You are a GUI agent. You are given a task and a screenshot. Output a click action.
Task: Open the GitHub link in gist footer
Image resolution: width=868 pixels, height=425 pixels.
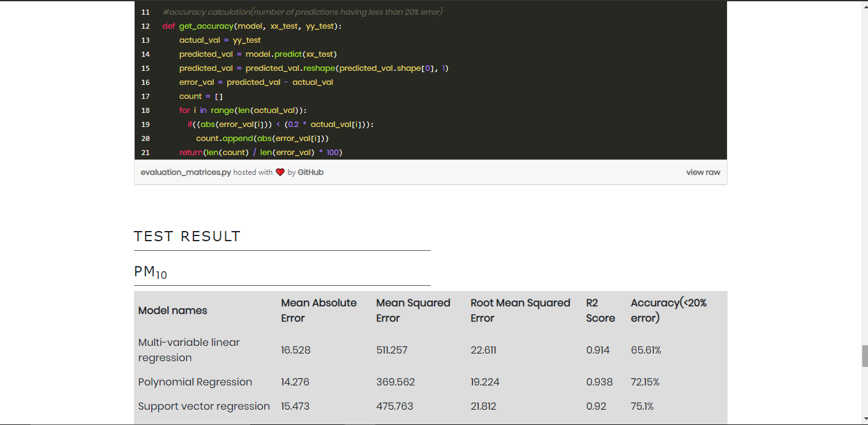(x=311, y=172)
